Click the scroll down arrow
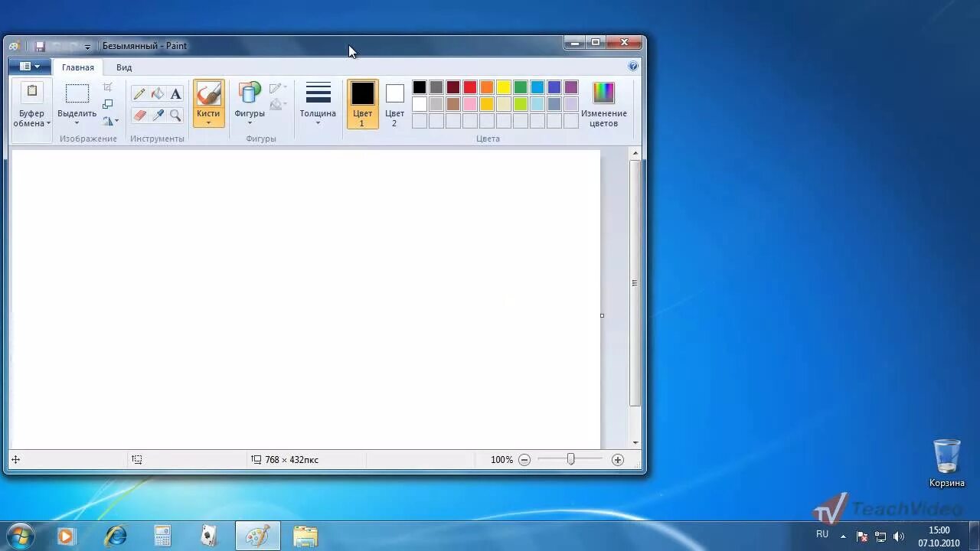This screenshot has width=980, height=551. click(635, 443)
